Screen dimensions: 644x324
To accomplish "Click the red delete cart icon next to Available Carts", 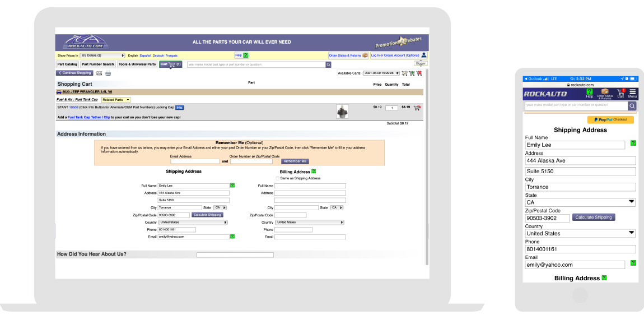I will pyautogui.click(x=419, y=73).
